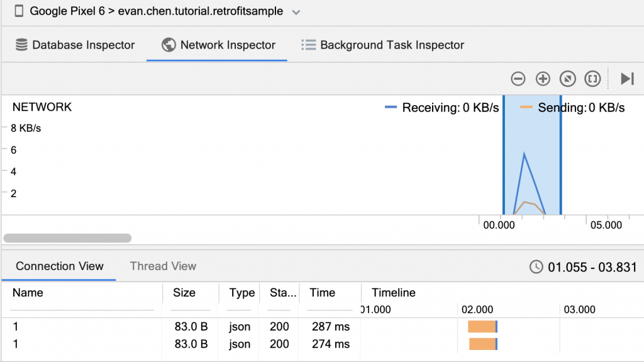Click the orange bar of 274 ms request
The width and height of the screenshot is (644, 362).
[482, 344]
